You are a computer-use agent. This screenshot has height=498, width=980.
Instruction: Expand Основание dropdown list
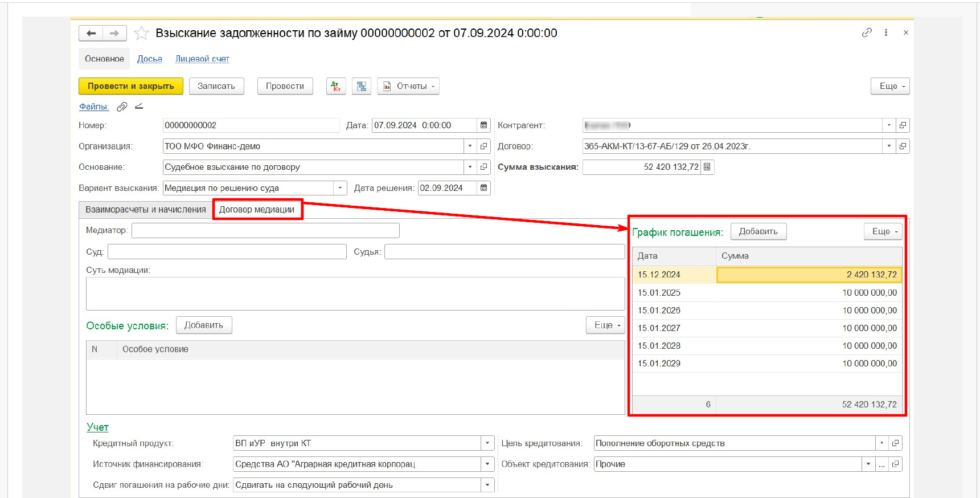click(470, 167)
